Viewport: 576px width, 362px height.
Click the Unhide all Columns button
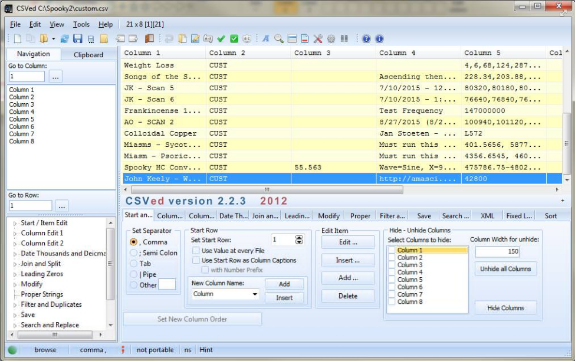pos(505,269)
